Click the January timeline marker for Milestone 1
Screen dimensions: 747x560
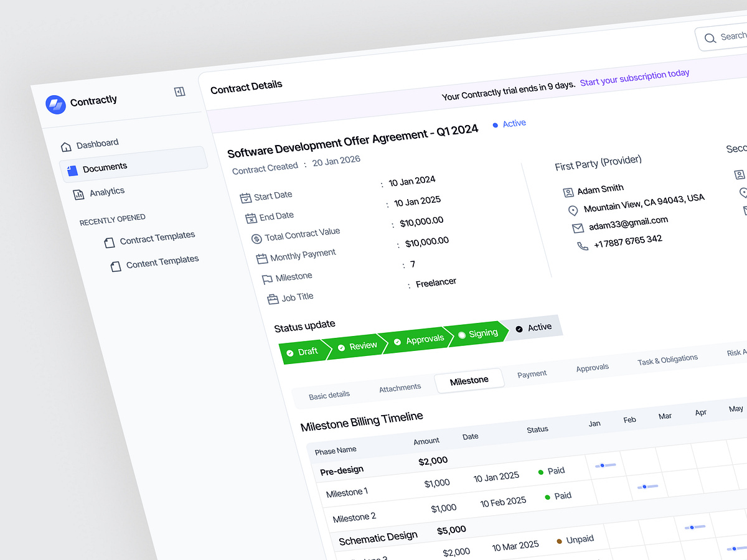click(x=605, y=465)
